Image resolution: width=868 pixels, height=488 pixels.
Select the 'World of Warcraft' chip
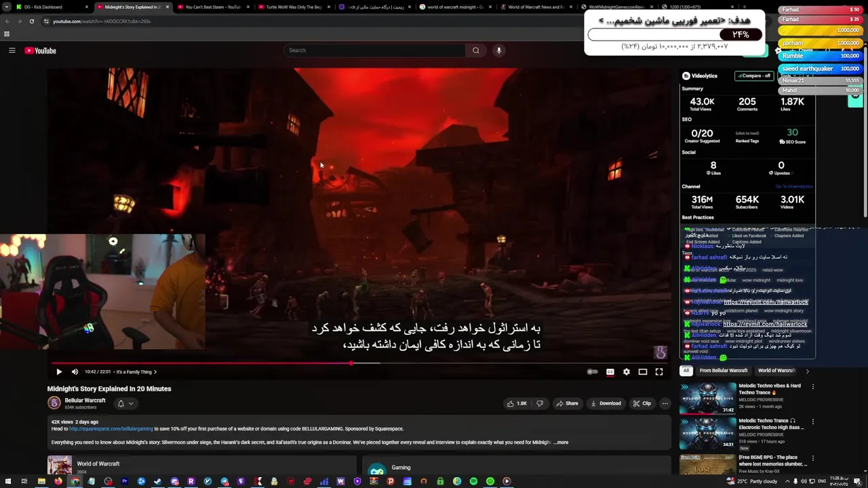[776, 371]
